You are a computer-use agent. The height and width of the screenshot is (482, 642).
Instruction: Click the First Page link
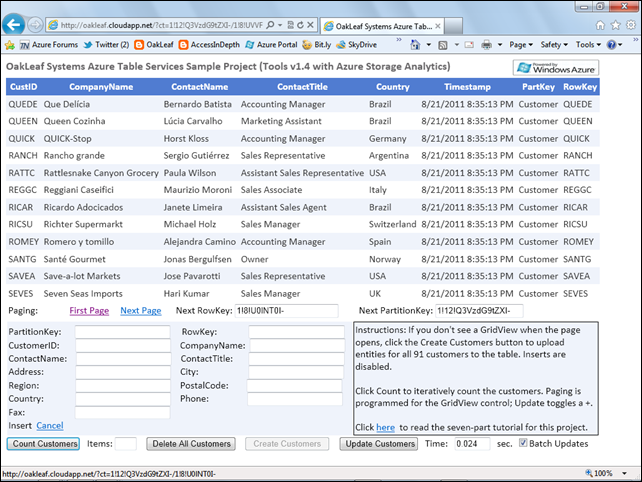(89, 311)
